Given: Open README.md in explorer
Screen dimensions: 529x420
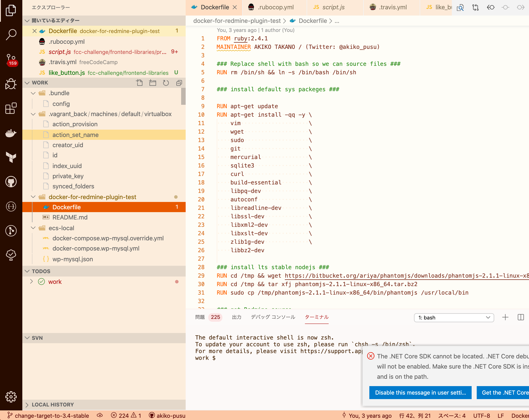Looking at the screenshot, I should pos(104,217).
